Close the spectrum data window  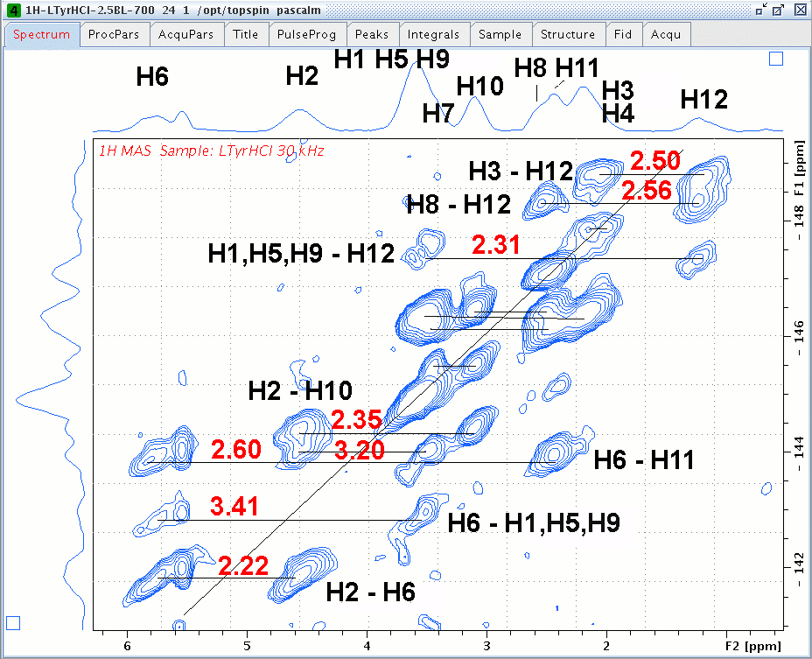pyautogui.click(x=800, y=9)
